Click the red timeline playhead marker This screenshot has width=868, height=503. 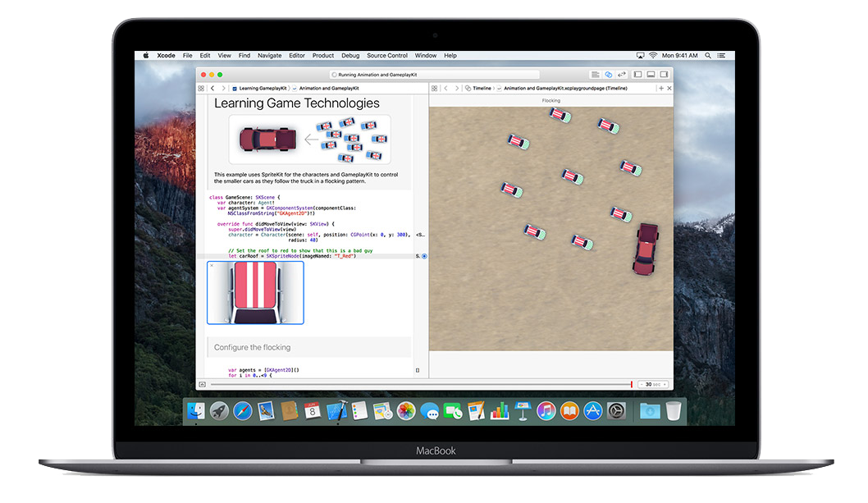click(x=631, y=384)
